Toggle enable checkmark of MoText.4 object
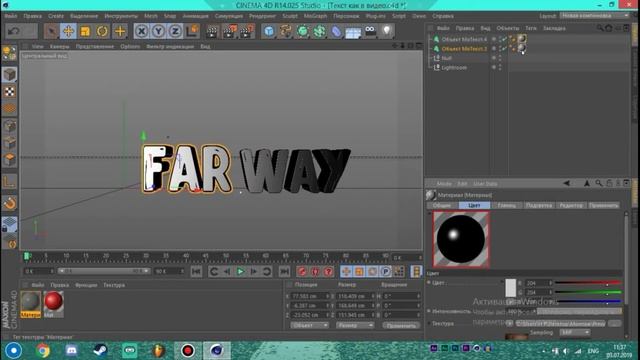The height and width of the screenshot is (360, 640). (505, 40)
